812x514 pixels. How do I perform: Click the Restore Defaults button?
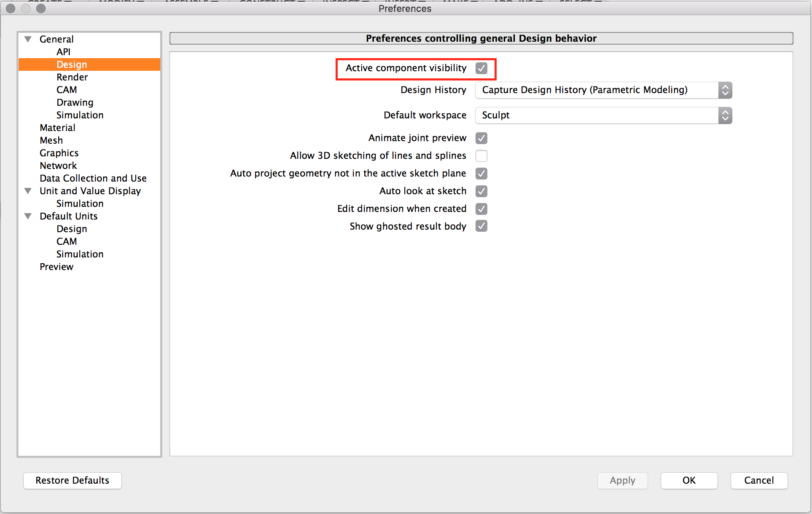coord(72,480)
